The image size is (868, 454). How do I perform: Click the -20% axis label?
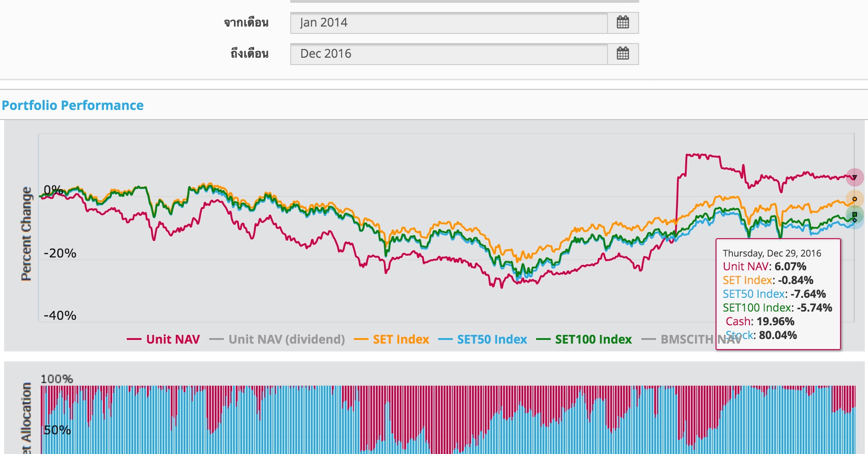pos(60,253)
